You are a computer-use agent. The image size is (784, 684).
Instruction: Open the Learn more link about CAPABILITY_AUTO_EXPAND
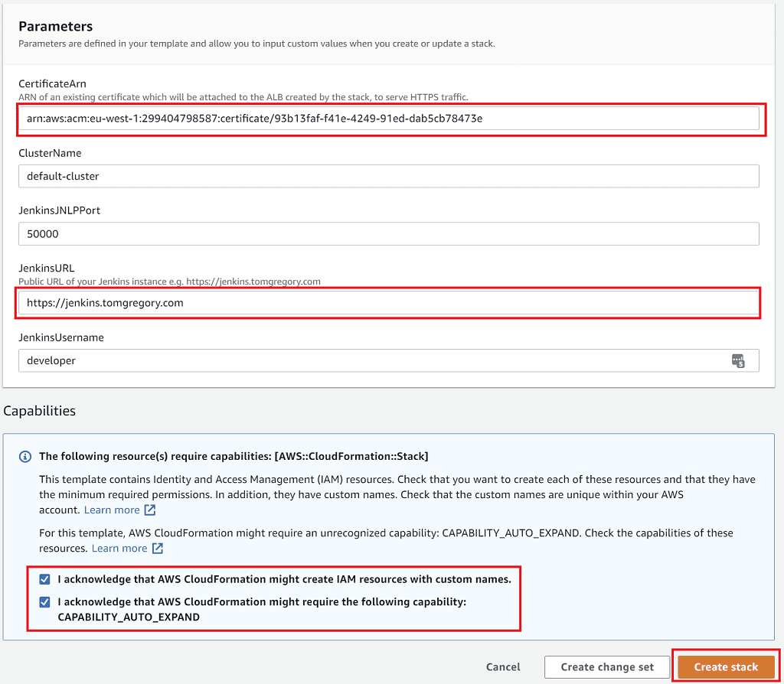tap(120, 548)
